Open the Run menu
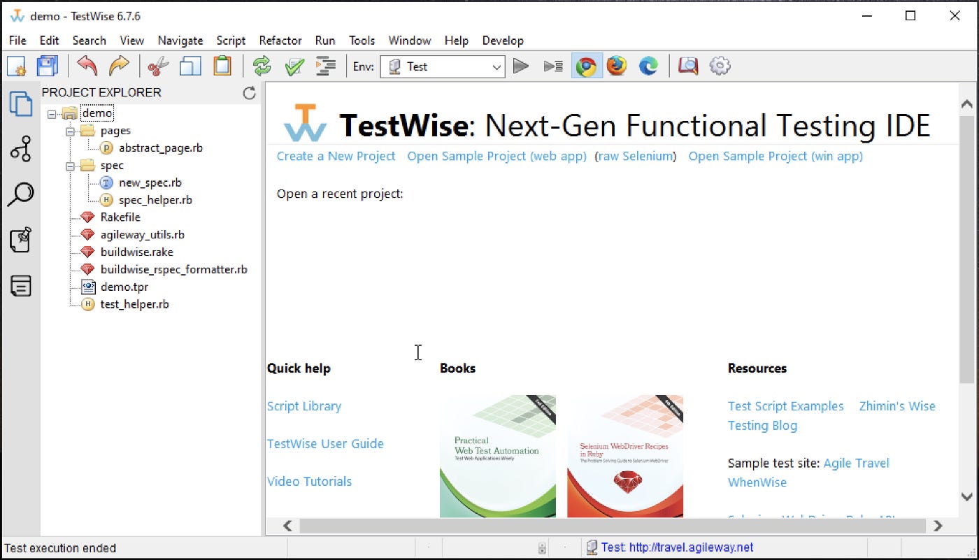The height and width of the screenshot is (560, 979). coord(325,41)
